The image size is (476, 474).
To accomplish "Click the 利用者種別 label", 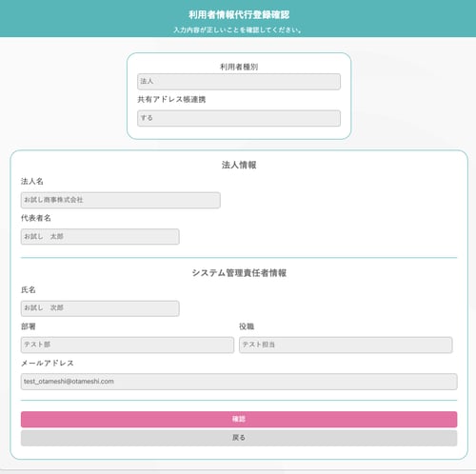I will tap(239, 67).
